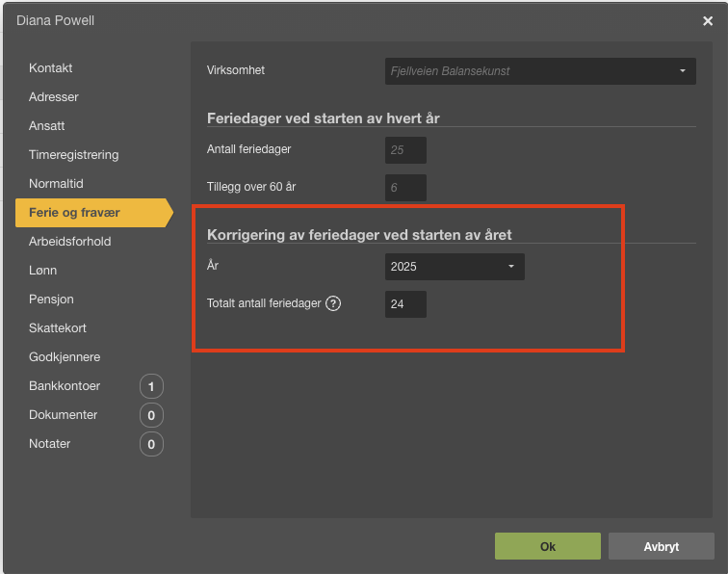This screenshot has height=574, width=728.
Task: Open the Arbeidsforhold section
Action: coord(69,242)
